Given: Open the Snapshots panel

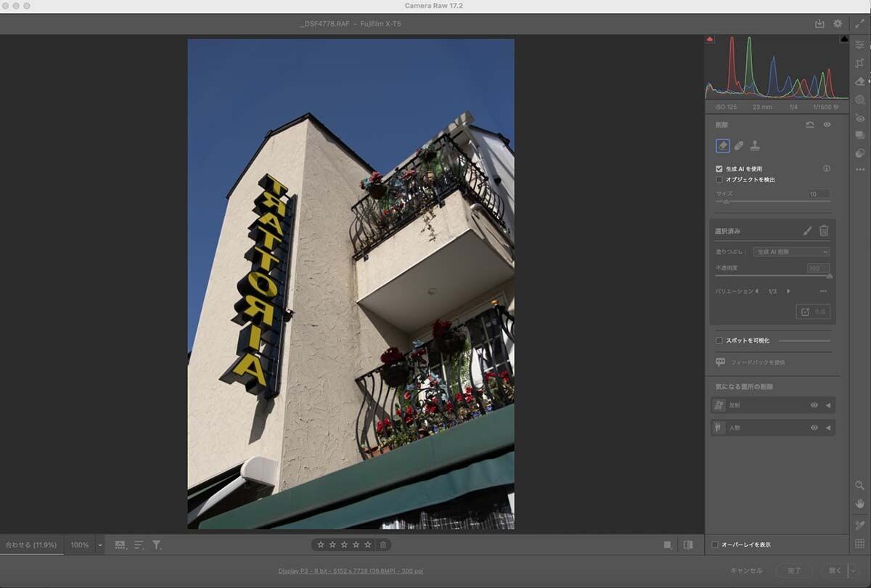Looking at the screenshot, I should (860, 135).
